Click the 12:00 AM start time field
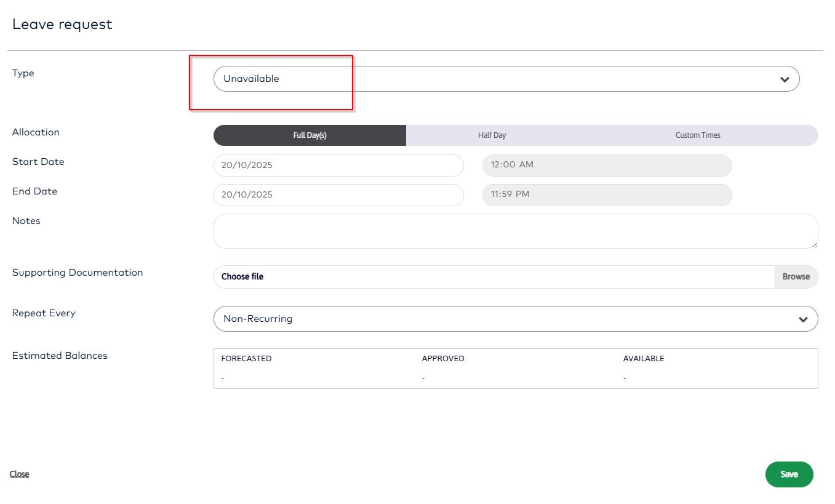Screen dimensions: 835x504 pyautogui.click(x=607, y=166)
